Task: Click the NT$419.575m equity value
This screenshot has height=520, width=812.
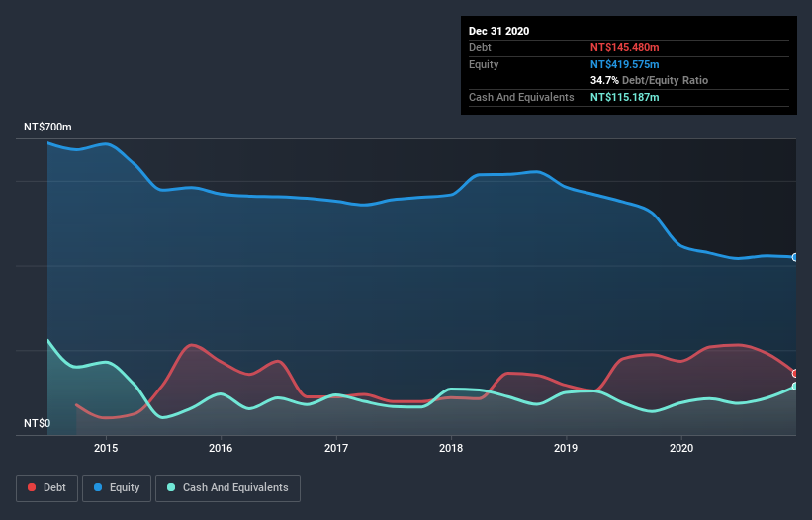Action: point(624,64)
